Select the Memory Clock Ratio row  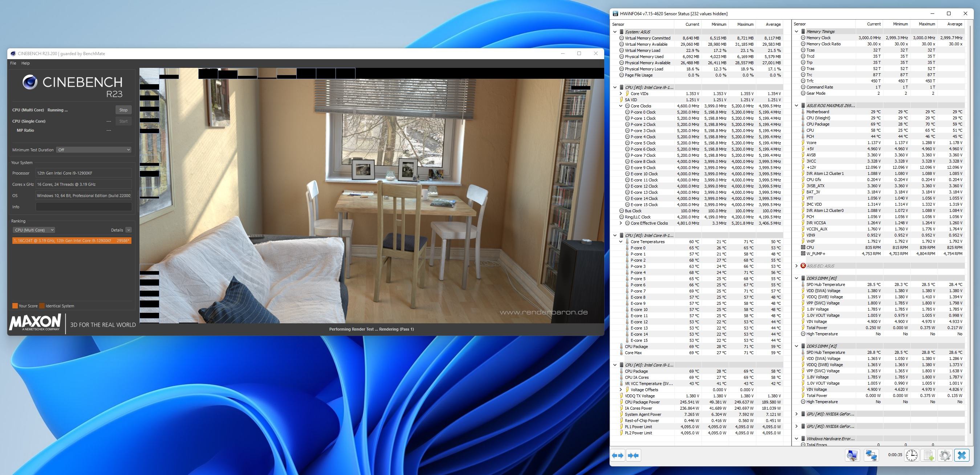click(879, 44)
